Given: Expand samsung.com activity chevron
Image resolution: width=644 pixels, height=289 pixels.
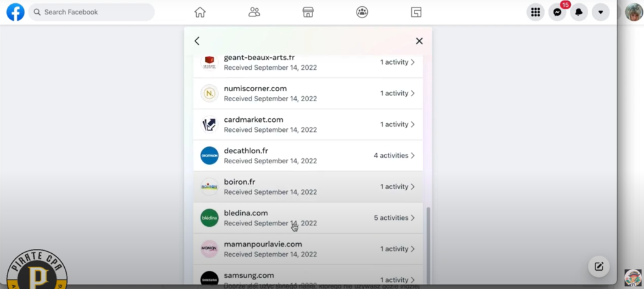Looking at the screenshot, I should coord(413,280).
